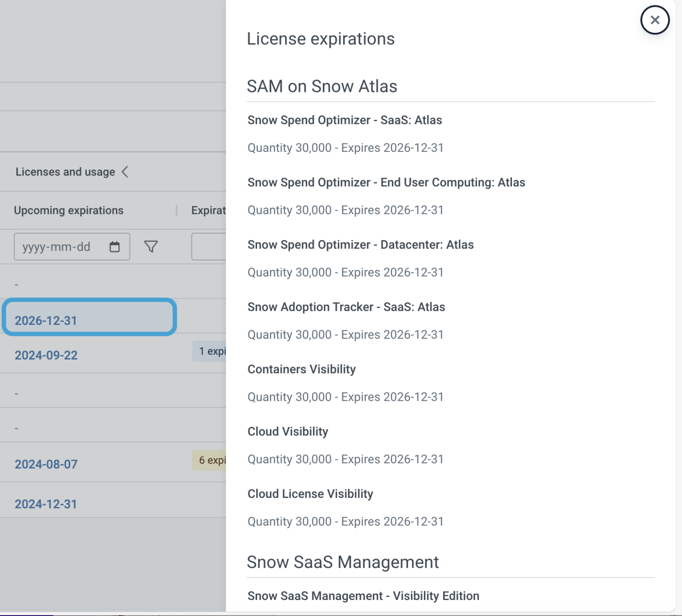Click the Expiration column filter box
This screenshot has height=616, width=682.
(209, 247)
